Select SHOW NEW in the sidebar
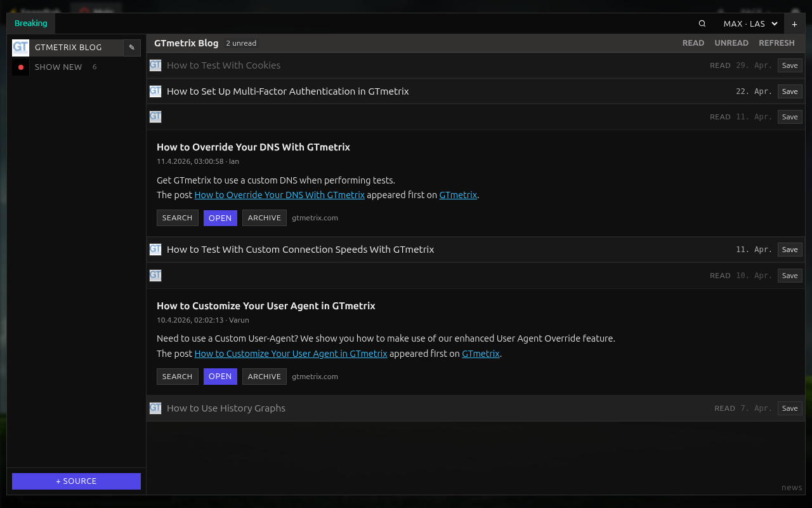The height and width of the screenshot is (508, 812). [58, 67]
